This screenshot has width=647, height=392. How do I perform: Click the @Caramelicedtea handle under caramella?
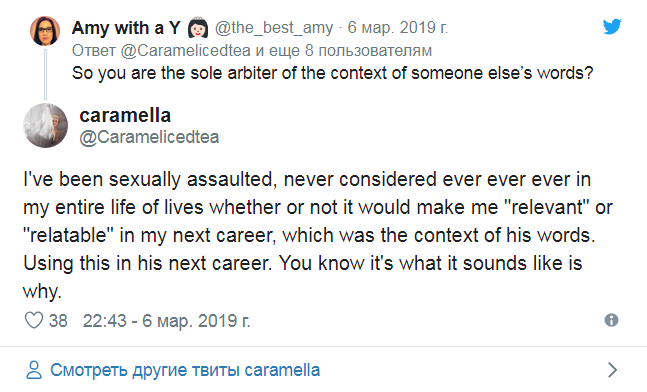click(x=149, y=137)
